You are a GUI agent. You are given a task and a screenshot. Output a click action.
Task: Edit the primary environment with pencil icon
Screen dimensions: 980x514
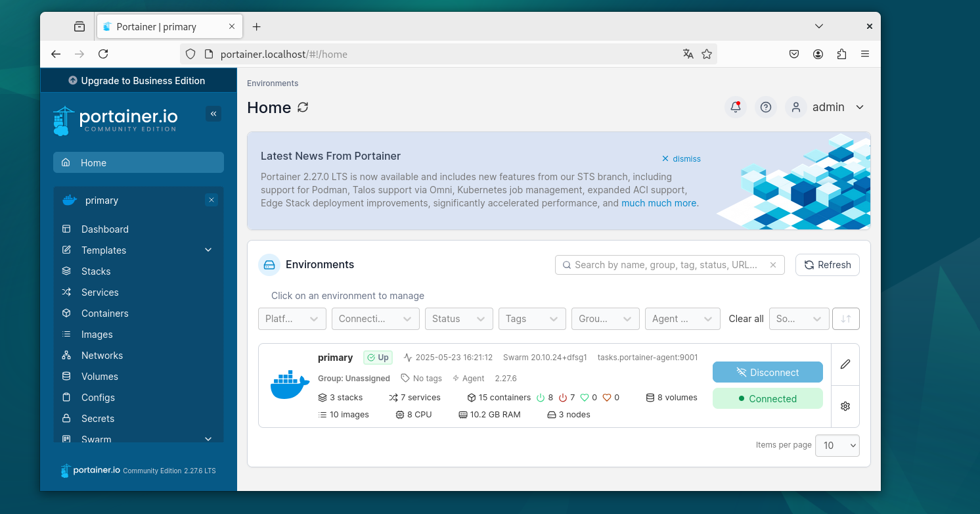pos(845,364)
